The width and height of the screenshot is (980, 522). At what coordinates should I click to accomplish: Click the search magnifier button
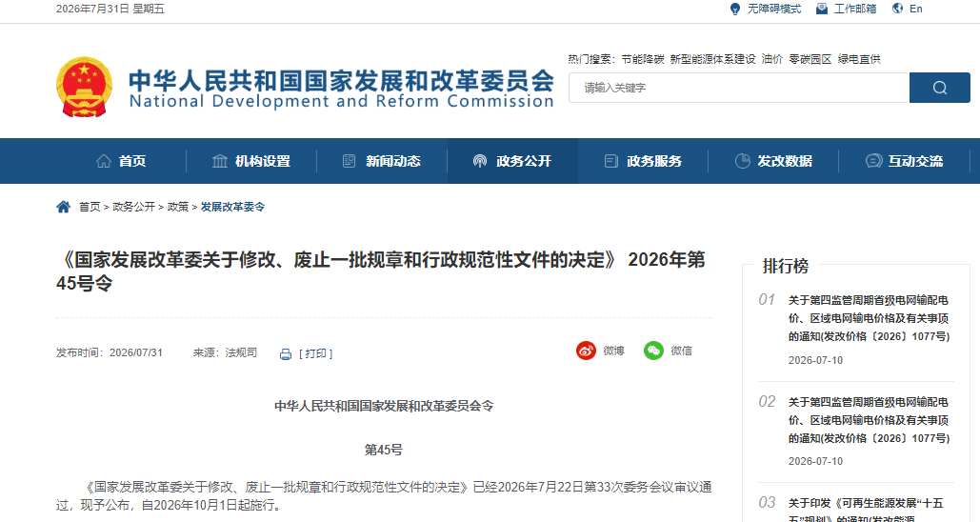(939, 88)
